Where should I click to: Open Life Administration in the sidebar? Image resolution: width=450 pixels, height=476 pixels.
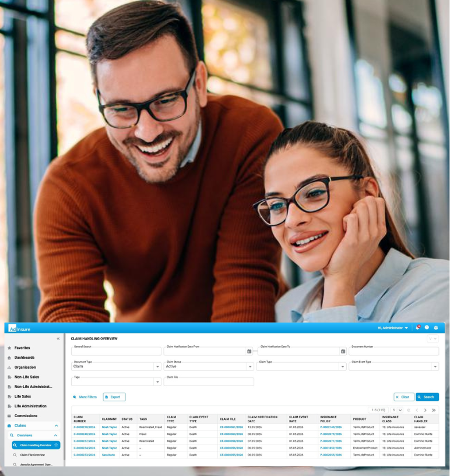point(30,406)
